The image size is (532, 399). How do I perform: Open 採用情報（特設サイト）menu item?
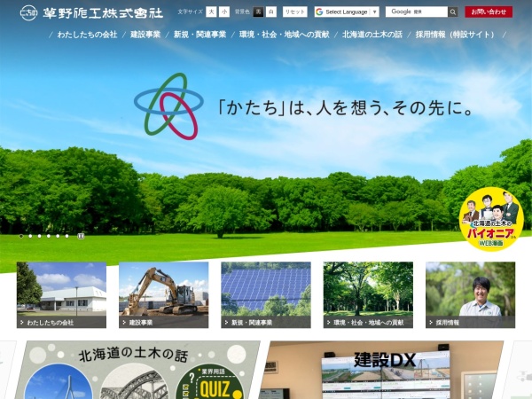point(457,35)
